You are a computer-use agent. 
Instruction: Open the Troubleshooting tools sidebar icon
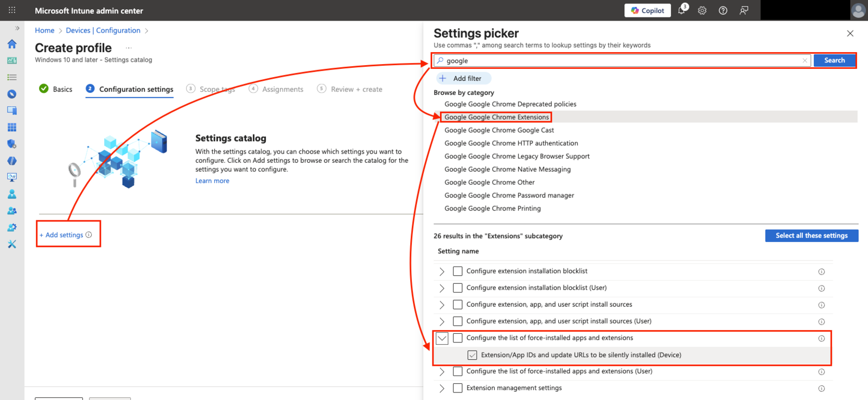click(12, 244)
